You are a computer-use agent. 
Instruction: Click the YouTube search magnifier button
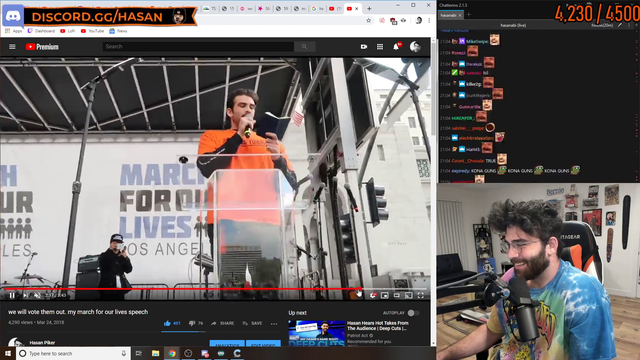(304, 47)
